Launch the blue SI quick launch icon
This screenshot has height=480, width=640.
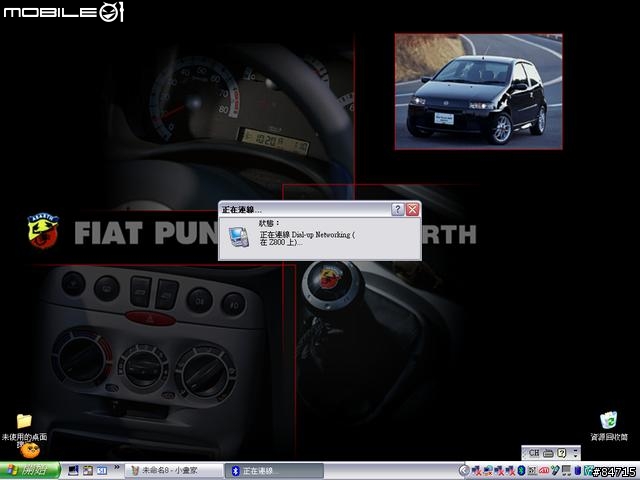[102, 471]
